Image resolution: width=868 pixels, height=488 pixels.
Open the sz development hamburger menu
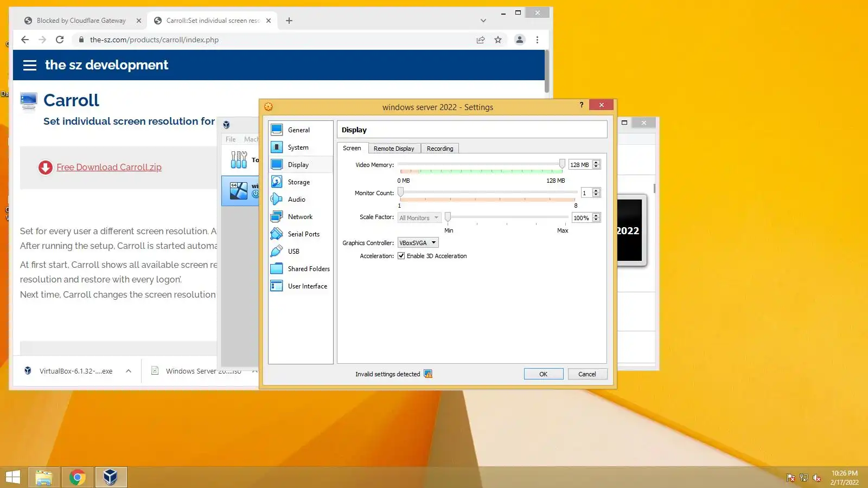[x=30, y=65]
